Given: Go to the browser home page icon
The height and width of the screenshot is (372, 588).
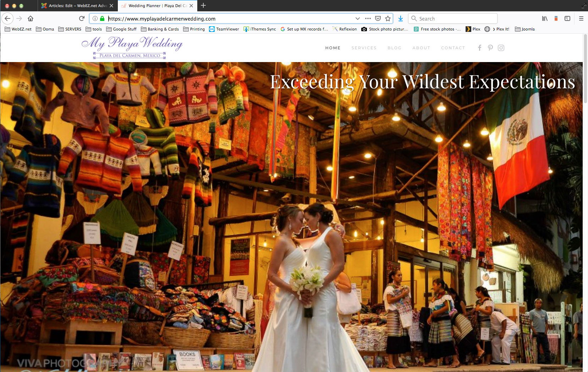Looking at the screenshot, I should coord(31,18).
